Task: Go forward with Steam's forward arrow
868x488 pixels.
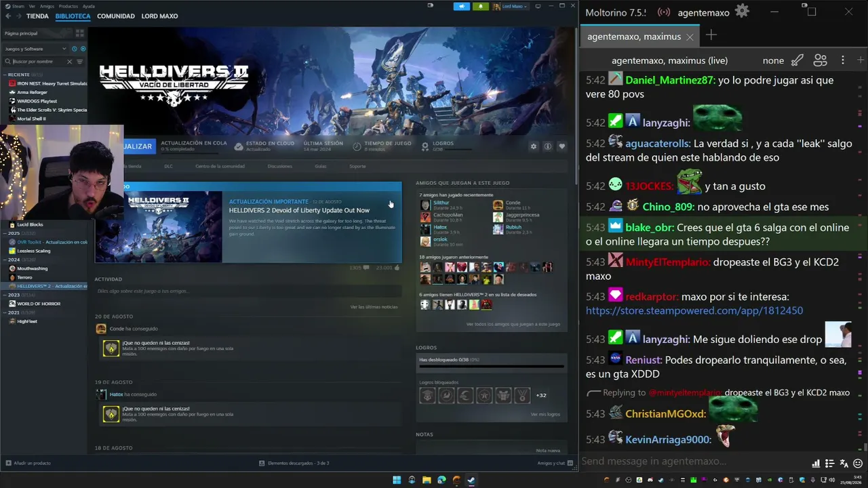Action: (x=18, y=16)
